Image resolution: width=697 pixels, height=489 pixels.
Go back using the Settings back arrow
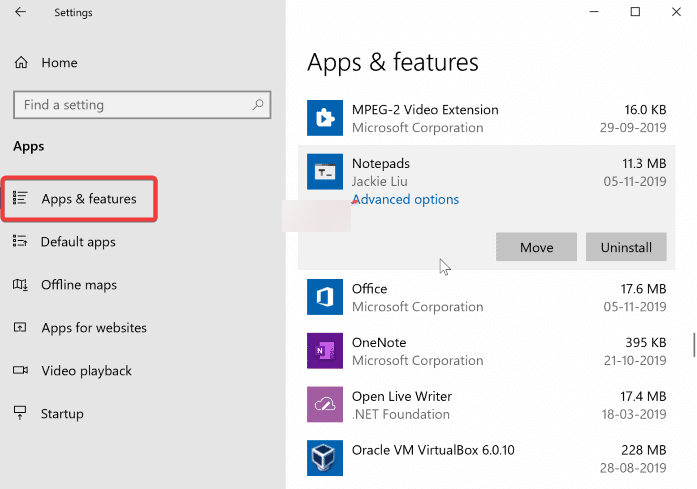(x=20, y=12)
